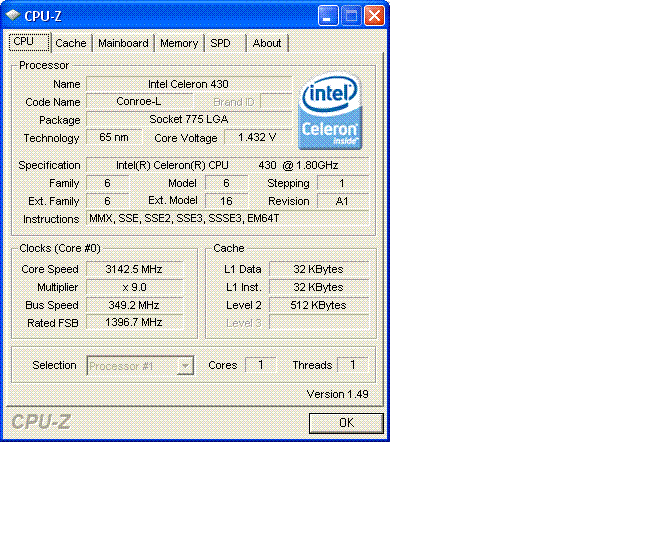The image size is (665, 552).
Task: Click the disabled maximize button
Action: 351,16
